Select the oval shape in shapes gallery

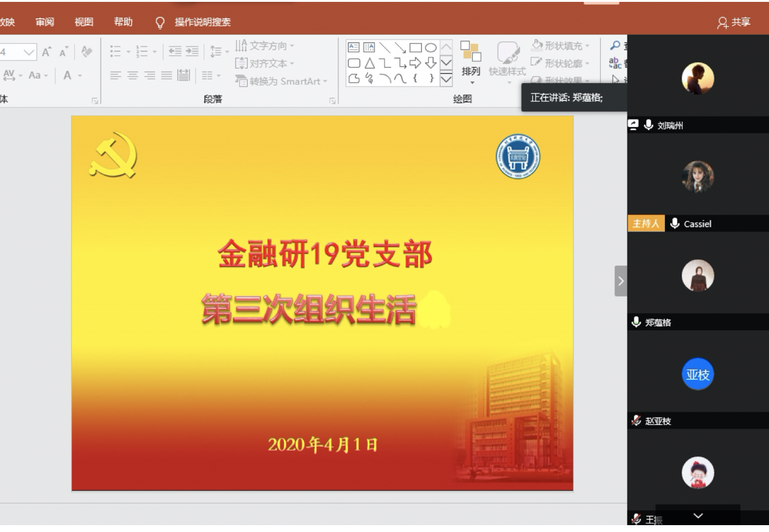point(430,48)
